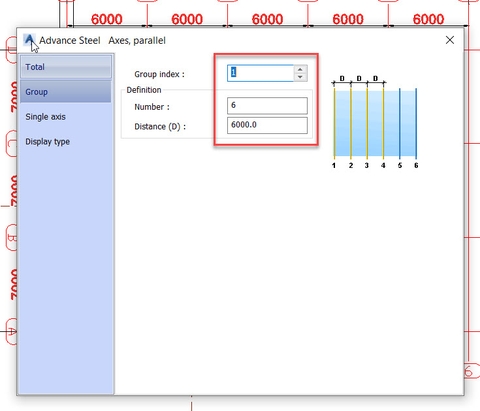The width and height of the screenshot is (480, 411).
Task: Select grid bubble C in drawing
Action: (x=11, y=144)
